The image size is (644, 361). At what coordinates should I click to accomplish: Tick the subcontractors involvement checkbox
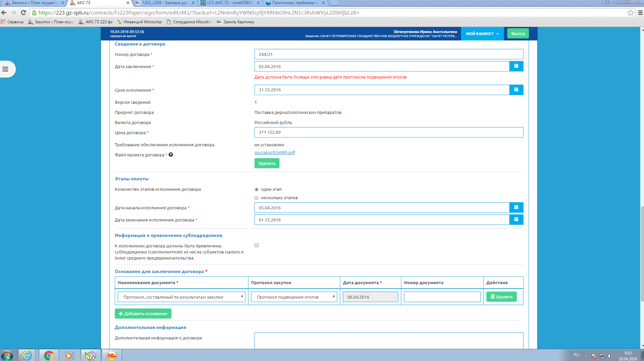tap(257, 245)
